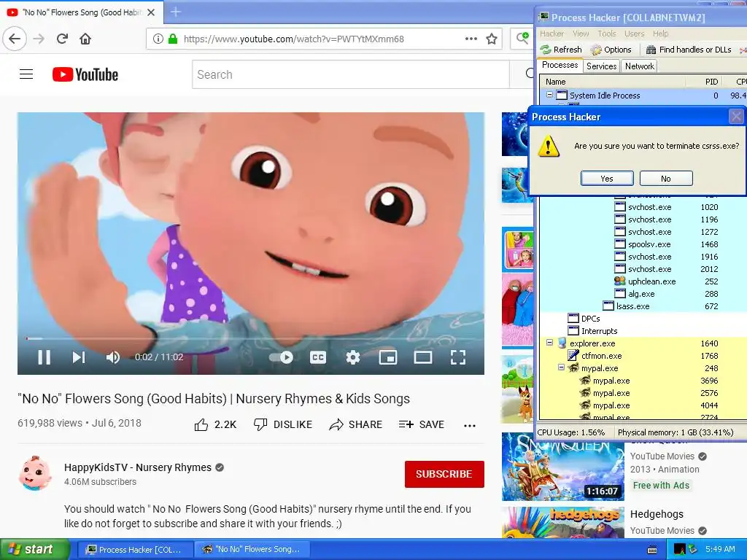Viewport: 747px width, 560px height.
Task: Subscribe to HappyKidsTV channel
Action: 444,474
